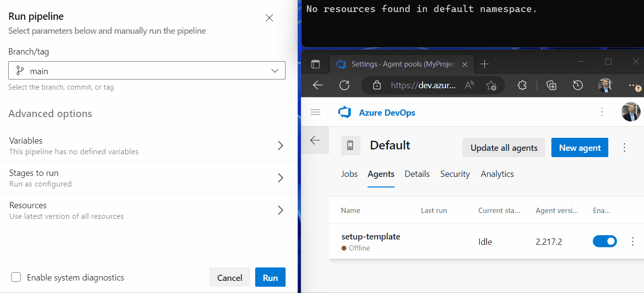Go back with the arrow beside Default pool
This screenshot has height=293, width=644.
click(x=315, y=140)
